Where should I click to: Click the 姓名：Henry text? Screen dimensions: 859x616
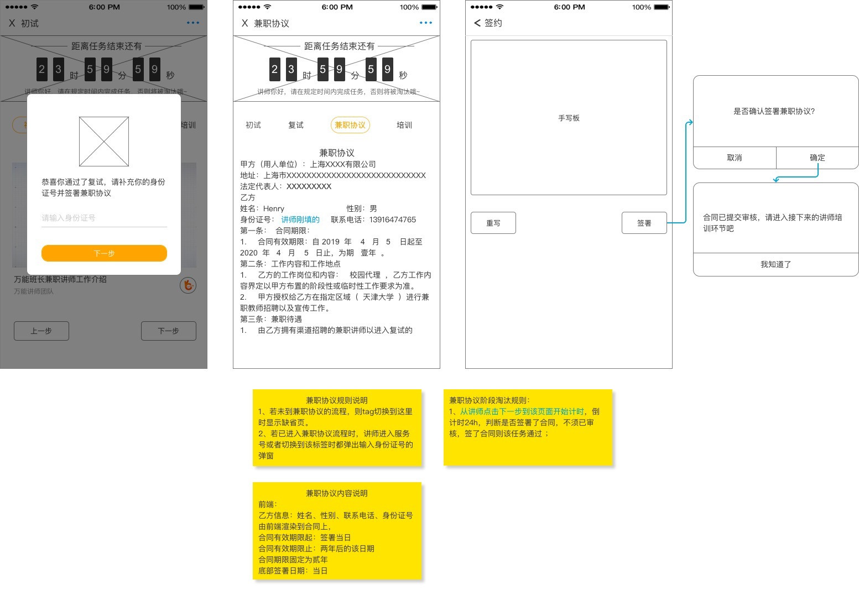[x=262, y=208]
